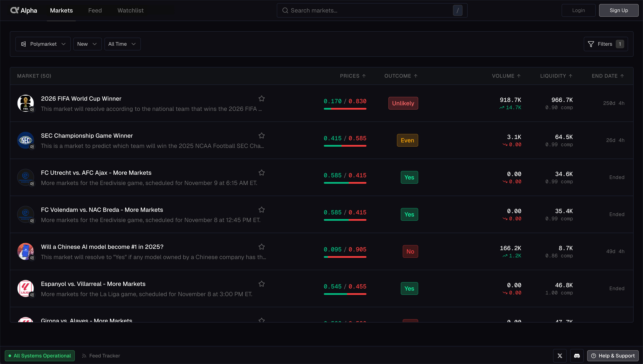This screenshot has width=643, height=364.
Task: Click the '166.2K' volume value
Action: (x=510, y=248)
